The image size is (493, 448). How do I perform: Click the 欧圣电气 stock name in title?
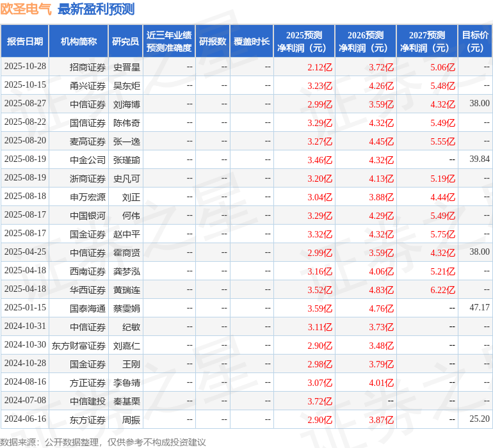(x=26, y=9)
